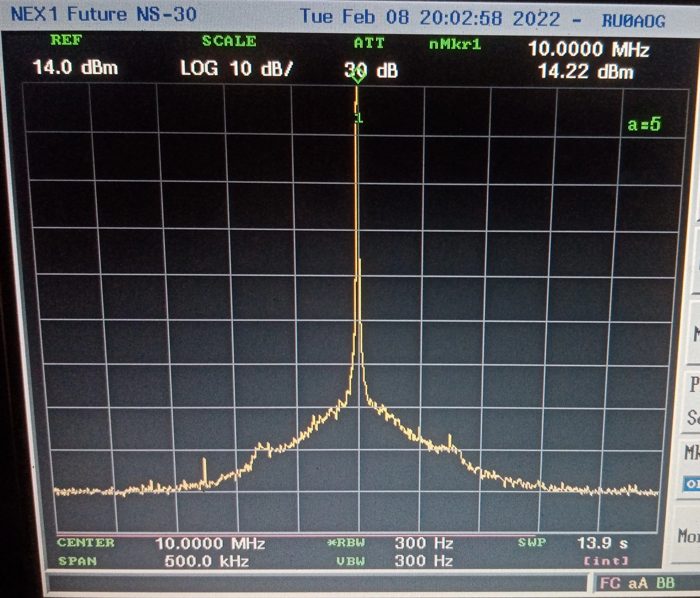Open the REF level 14.0 dBm field
Screen dimensions: 700x598
click(x=75, y=67)
